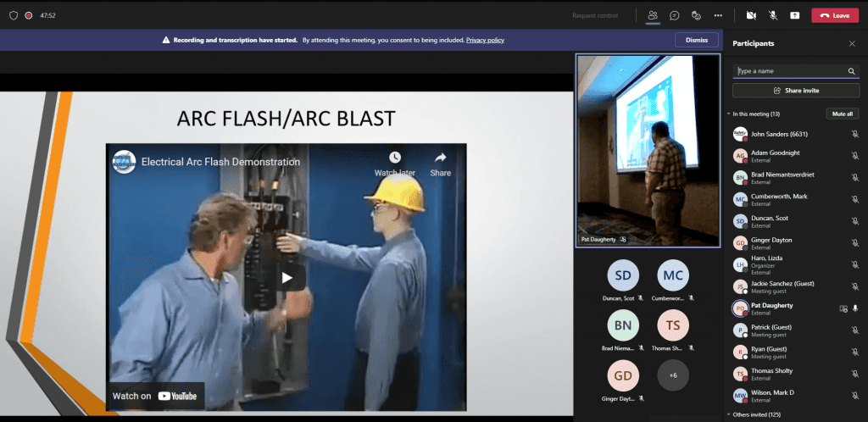Image resolution: width=868 pixels, height=422 pixels.
Task: Click Ginger Dayton's muted mic icon in list
Action: coord(854,243)
